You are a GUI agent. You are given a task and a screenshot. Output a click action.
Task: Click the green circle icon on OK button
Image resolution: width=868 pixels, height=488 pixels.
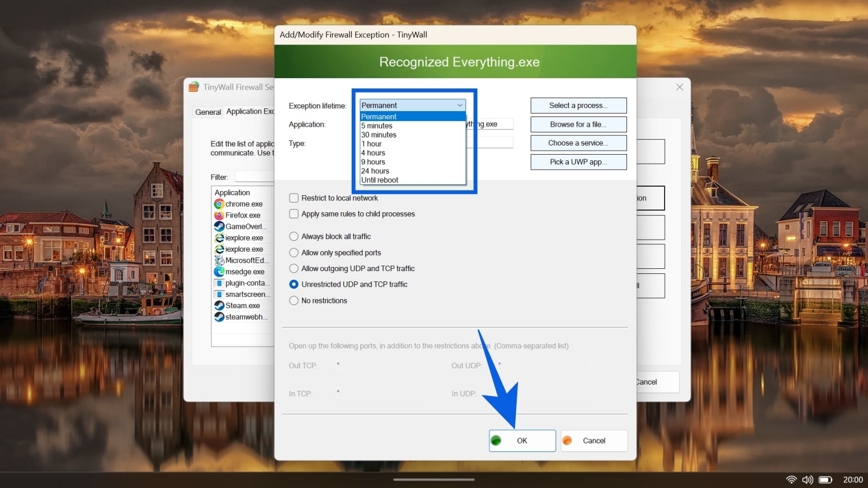coord(496,441)
